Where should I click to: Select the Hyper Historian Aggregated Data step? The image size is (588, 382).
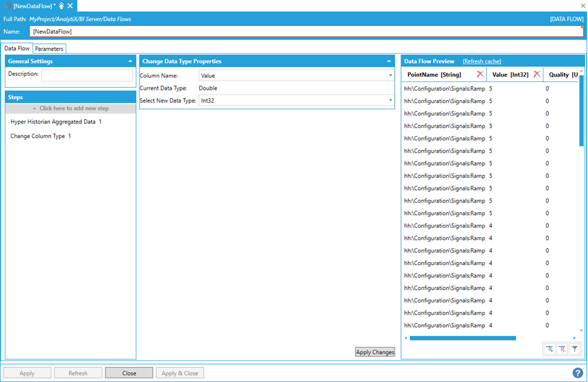56,122
